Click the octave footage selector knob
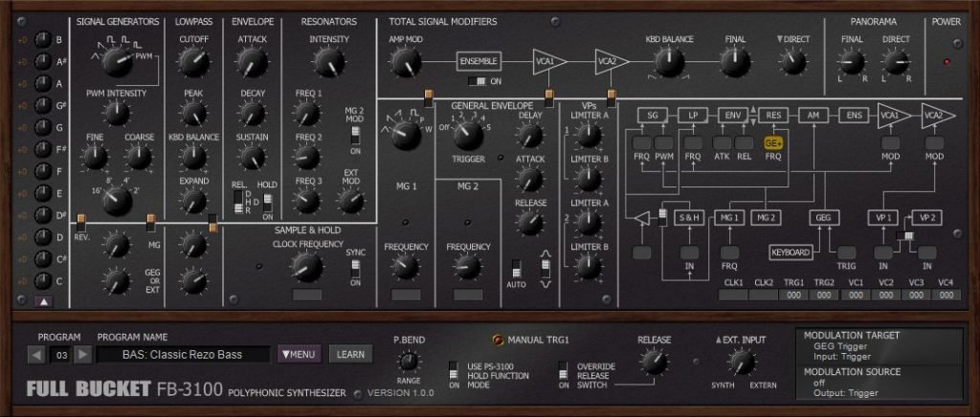This screenshot has width=980, height=417. pyautogui.click(x=117, y=201)
